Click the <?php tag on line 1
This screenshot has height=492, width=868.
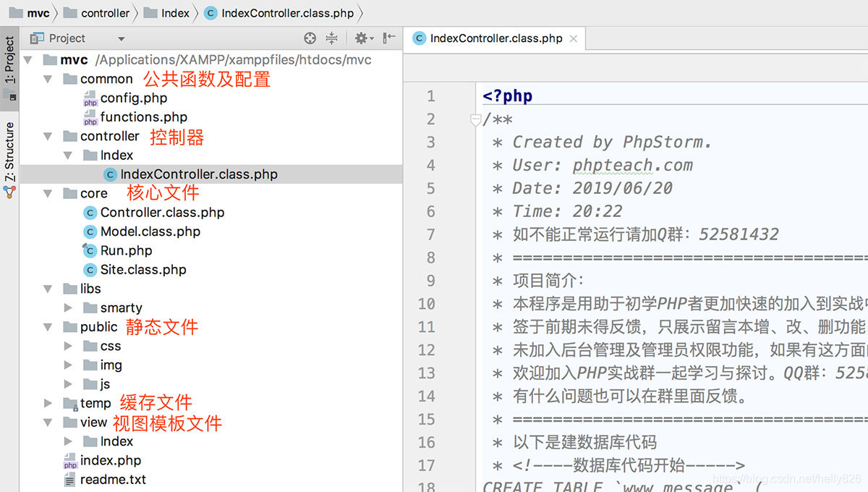508,96
